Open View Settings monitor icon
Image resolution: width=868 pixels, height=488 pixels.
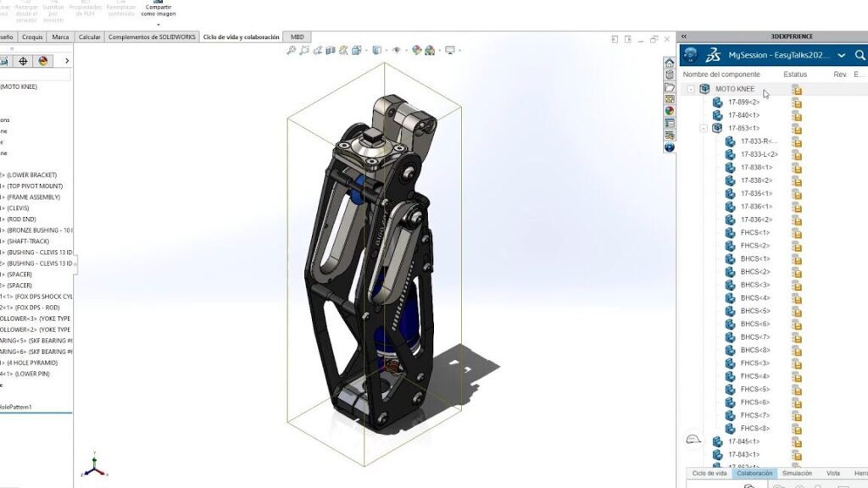point(450,50)
